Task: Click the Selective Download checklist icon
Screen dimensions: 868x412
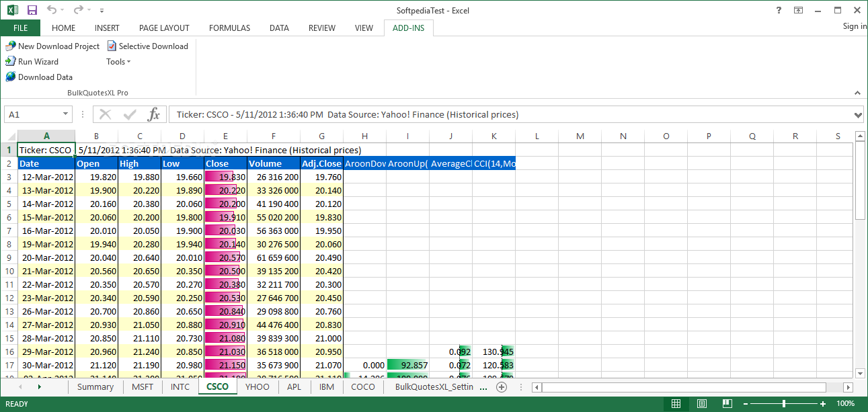Action: pyautogui.click(x=112, y=46)
